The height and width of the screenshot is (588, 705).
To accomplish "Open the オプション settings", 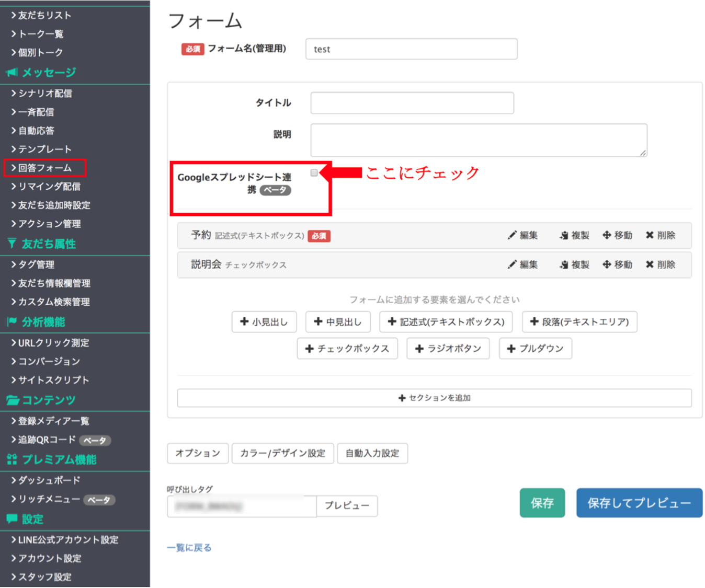I will [198, 453].
